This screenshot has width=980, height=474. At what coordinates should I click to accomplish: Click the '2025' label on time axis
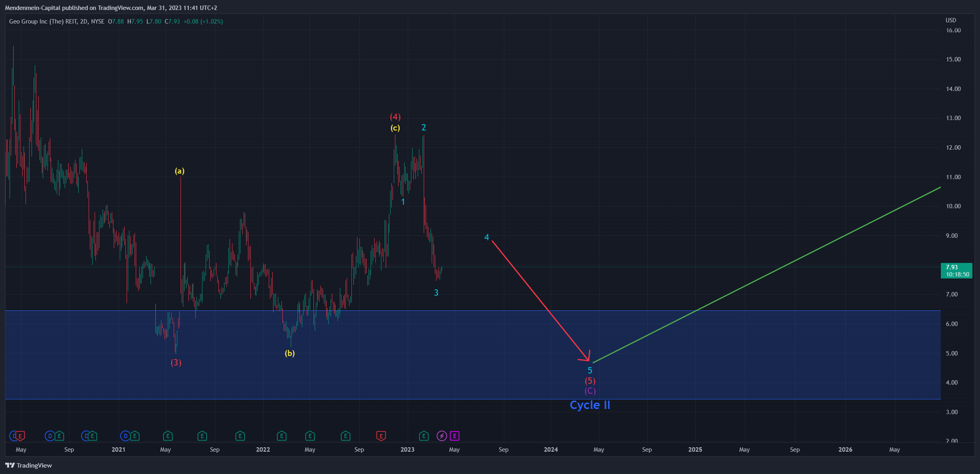pyautogui.click(x=695, y=450)
